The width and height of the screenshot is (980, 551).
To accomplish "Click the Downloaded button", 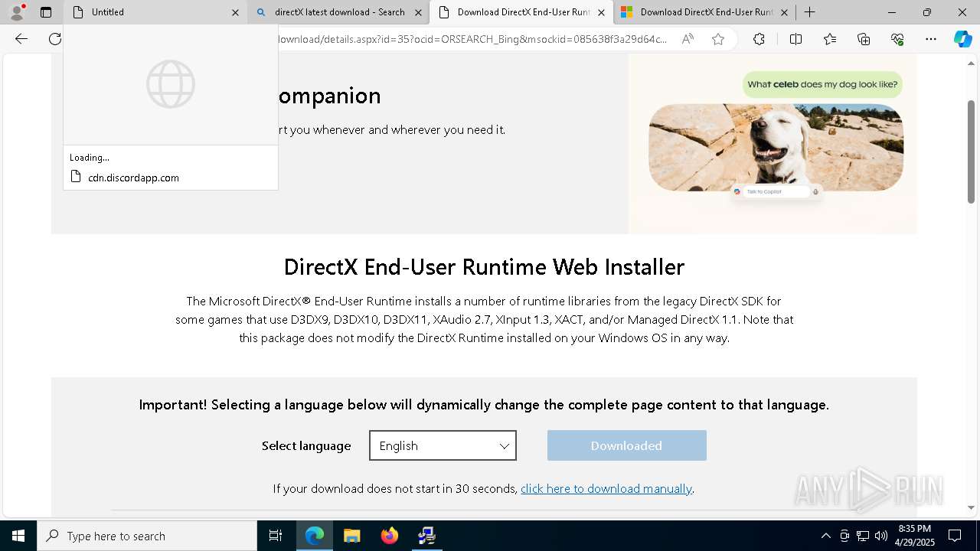I will point(626,445).
